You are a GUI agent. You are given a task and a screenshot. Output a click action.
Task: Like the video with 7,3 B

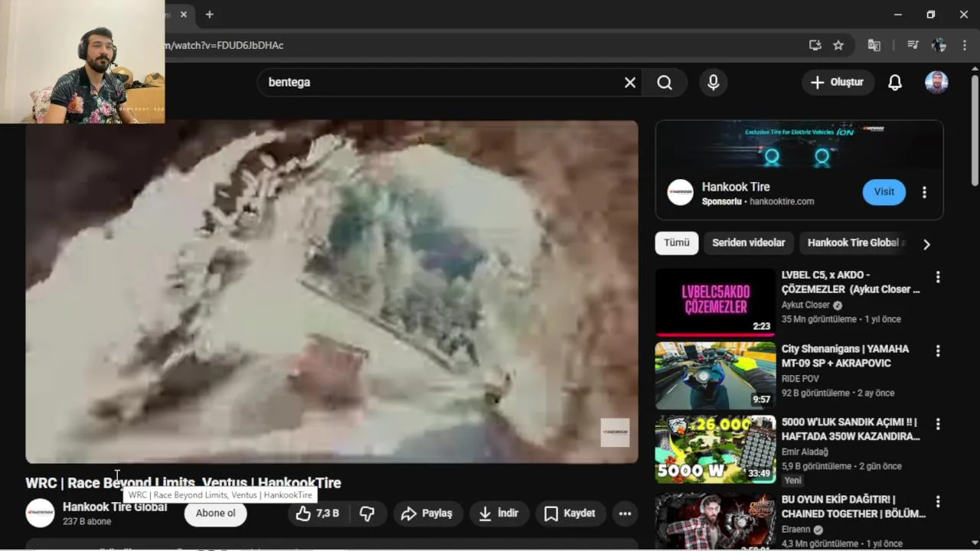click(x=317, y=514)
